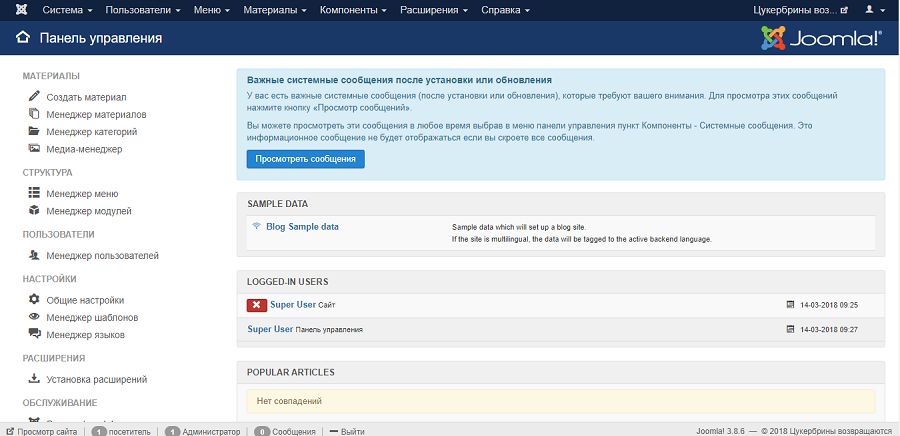900x436 pixels.
Task: Click the cube icon beside Менеджер модулей
Action: [x=34, y=211]
